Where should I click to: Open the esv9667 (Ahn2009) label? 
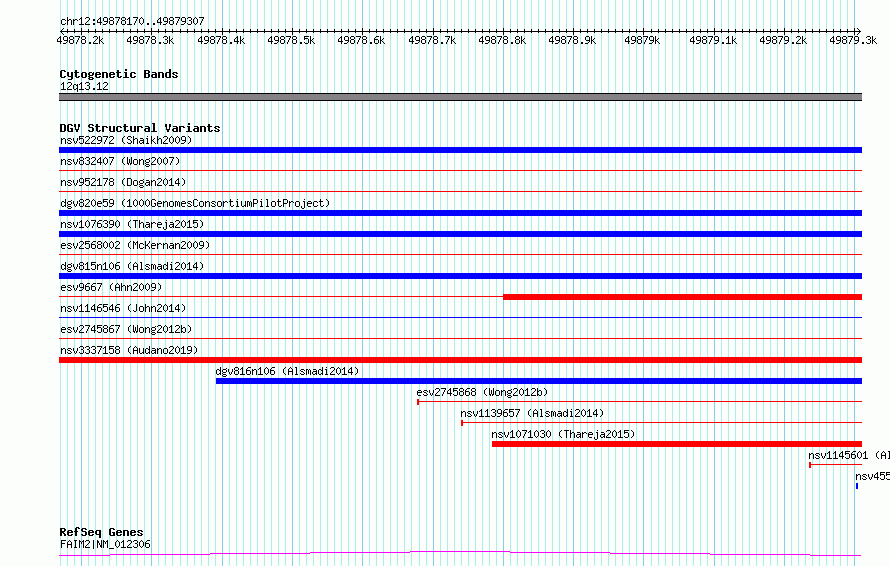pyautogui.click(x=111, y=287)
